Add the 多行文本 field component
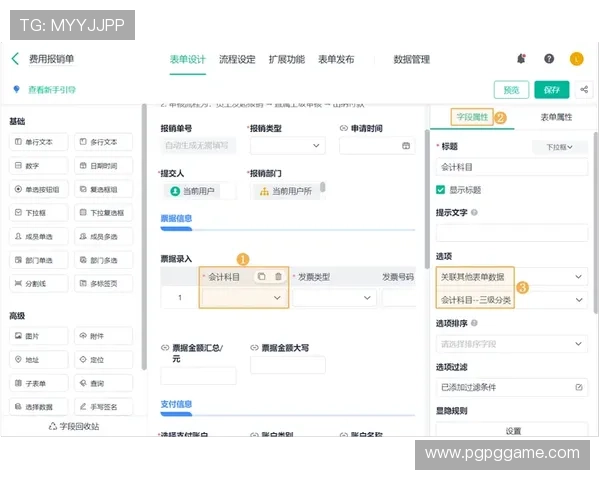This screenshot has height=480, width=600. click(x=103, y=142)
